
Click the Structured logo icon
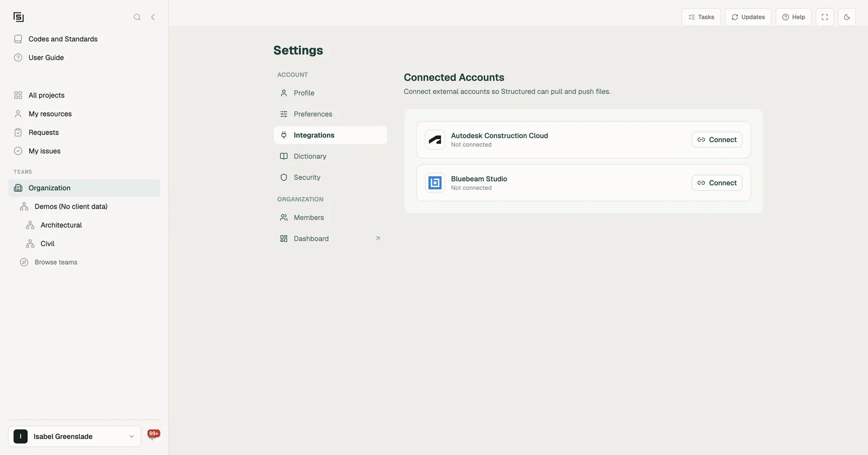18,17
